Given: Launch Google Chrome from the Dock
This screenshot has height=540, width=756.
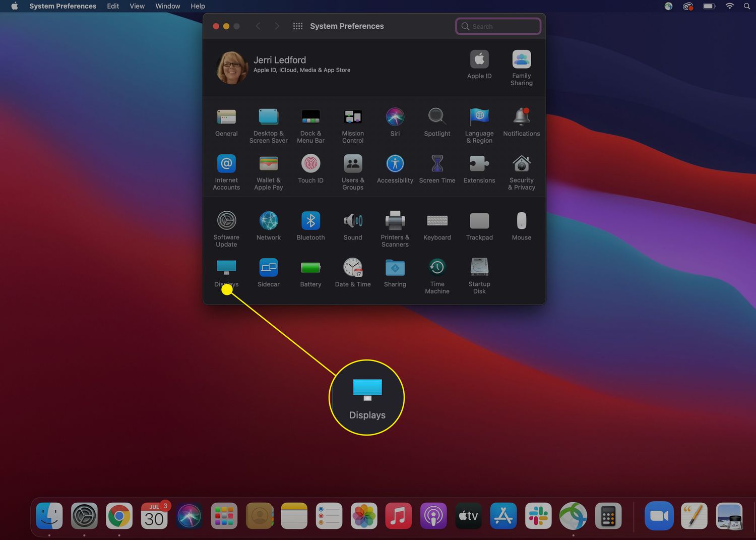Looking at the screenshot, I should click(x=119, y=516).
